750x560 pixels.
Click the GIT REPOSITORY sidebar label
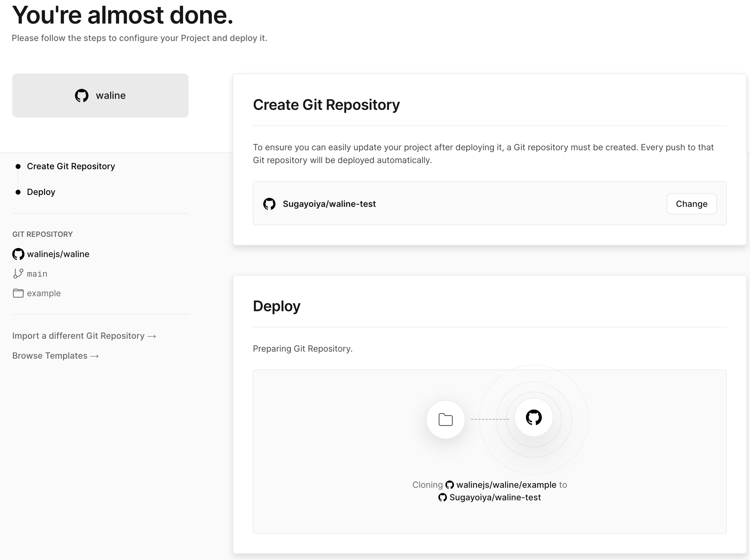coord(42,234)
